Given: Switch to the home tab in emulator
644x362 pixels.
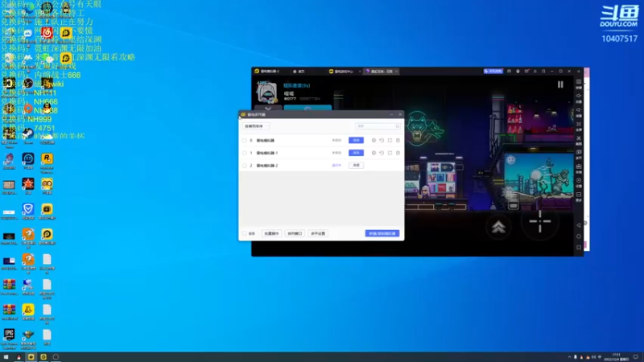Looking at the screenshot, I should pyautogui.click(x=299, y=72).
